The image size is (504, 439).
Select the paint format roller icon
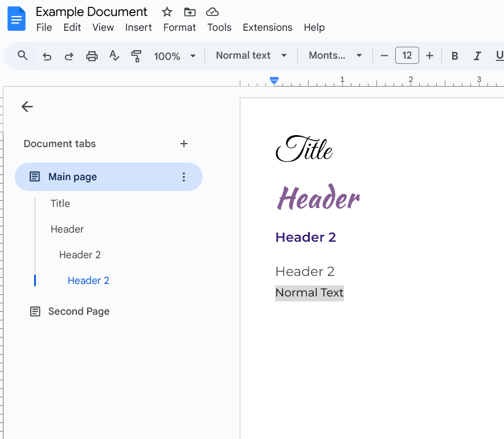[x=136, y=56]
